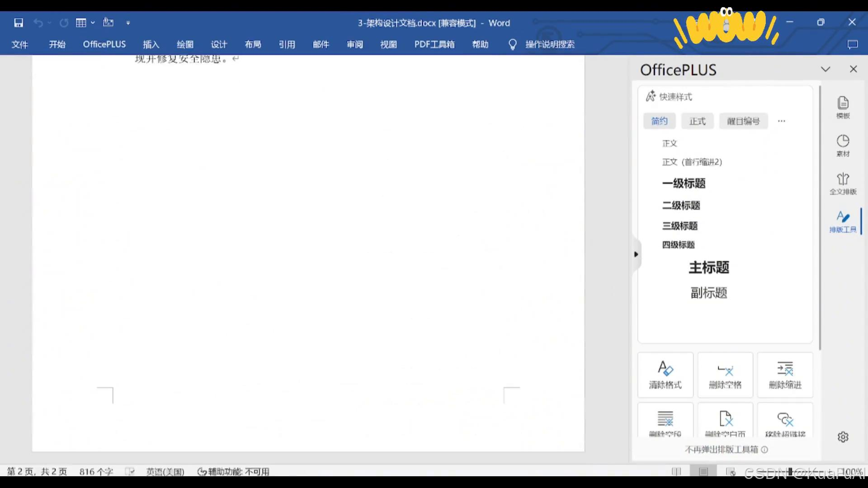Click 删除空格 remove spaces tool
Screen dimensions: 868x488
click(725, 375)
